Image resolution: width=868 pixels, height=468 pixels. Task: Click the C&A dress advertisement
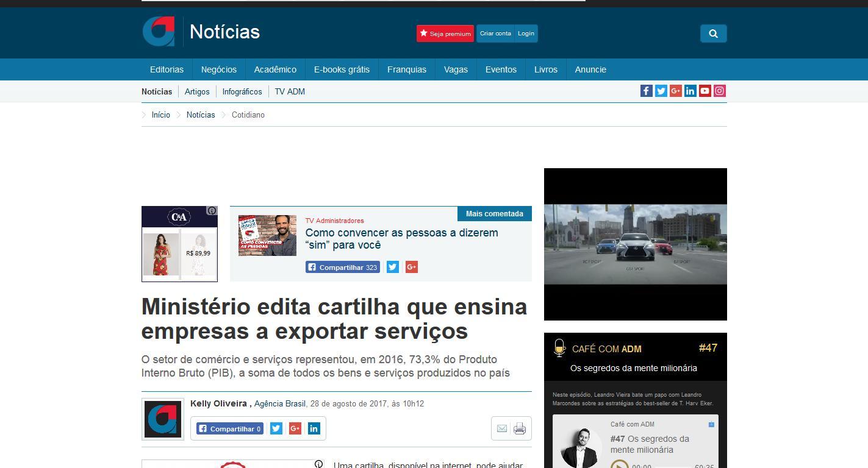pyautogui.click(x=179, y=244)
